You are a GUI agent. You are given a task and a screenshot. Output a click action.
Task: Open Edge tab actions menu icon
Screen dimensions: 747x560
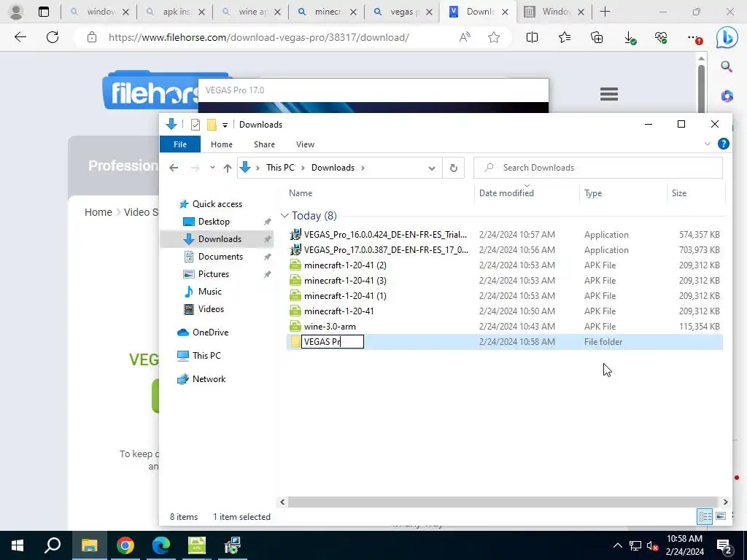click(x=43, y=12)
